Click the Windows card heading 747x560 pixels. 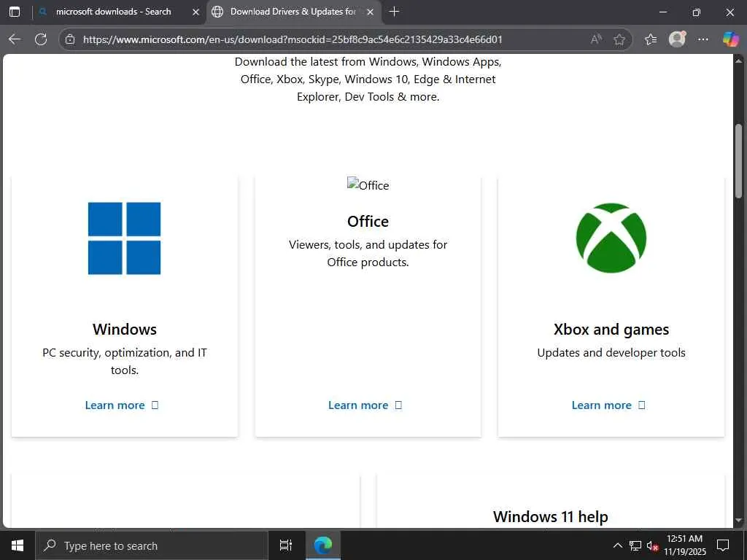click(x=124, y=329)
